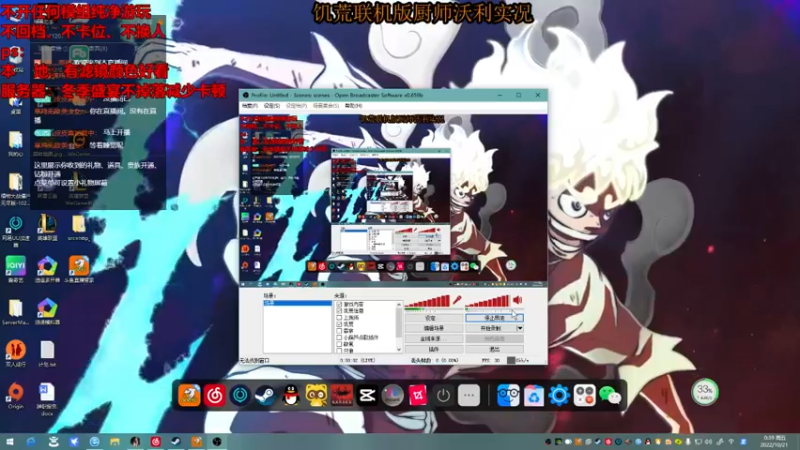Select the Douyu shortcut on desktop

79,269
